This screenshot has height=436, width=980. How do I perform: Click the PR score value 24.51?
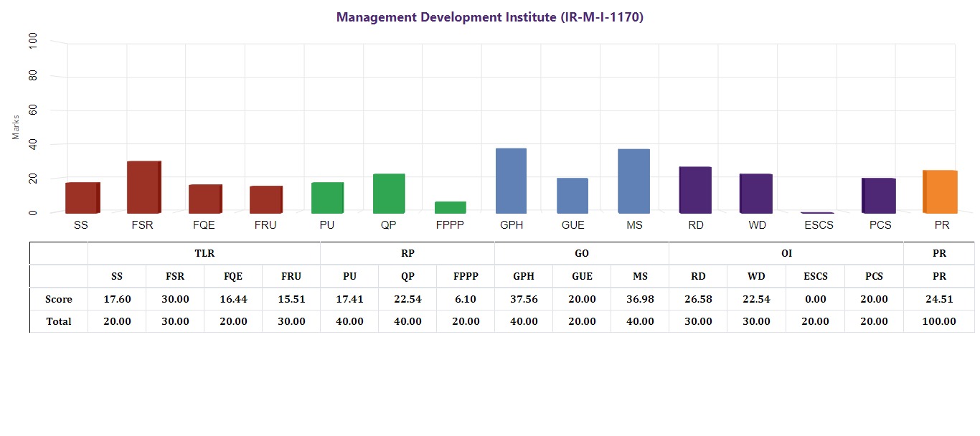coord(939,299)
